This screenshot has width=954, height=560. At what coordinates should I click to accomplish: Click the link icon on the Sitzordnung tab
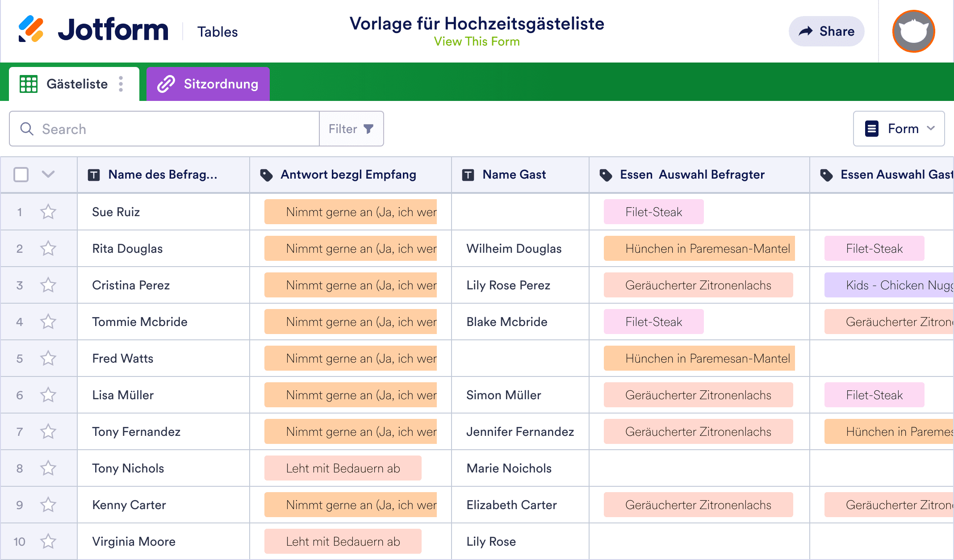[166, 84]
